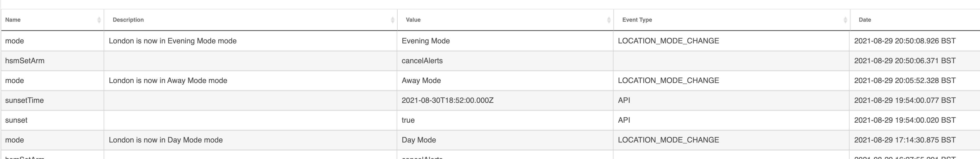
Task: Click the Description column header
Action: click(250, 20)
